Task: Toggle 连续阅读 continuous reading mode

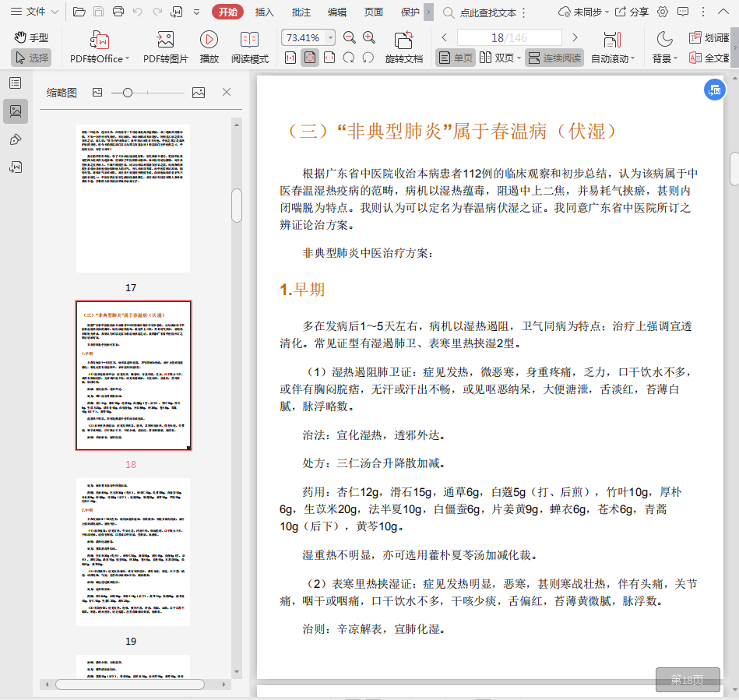Action: [554, 58]
